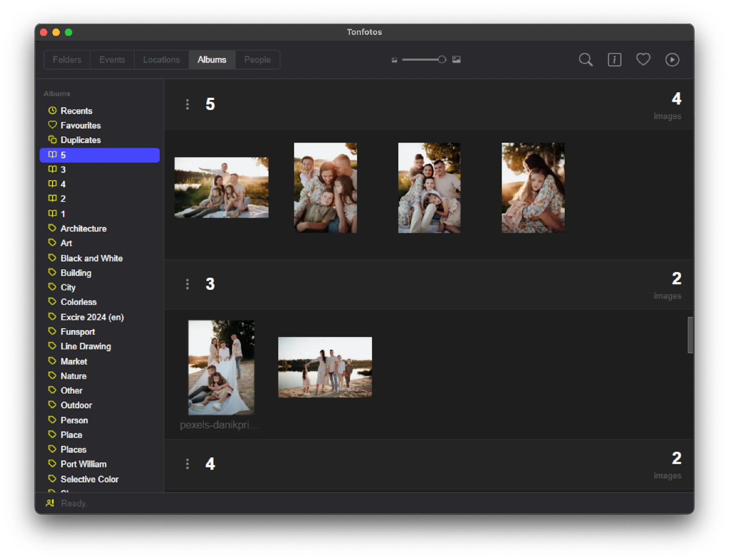Open Recents in the sidebar
729x560 pixels.
click(100, 111)
